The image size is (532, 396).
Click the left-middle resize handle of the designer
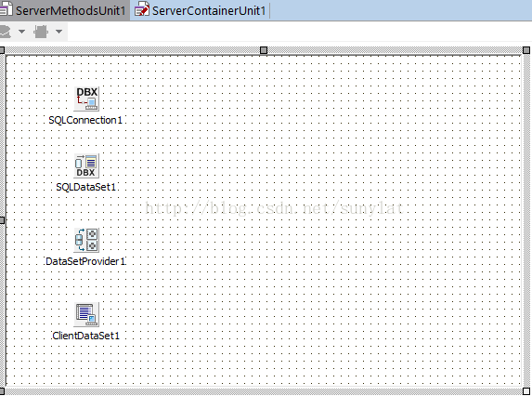point(2,220)
